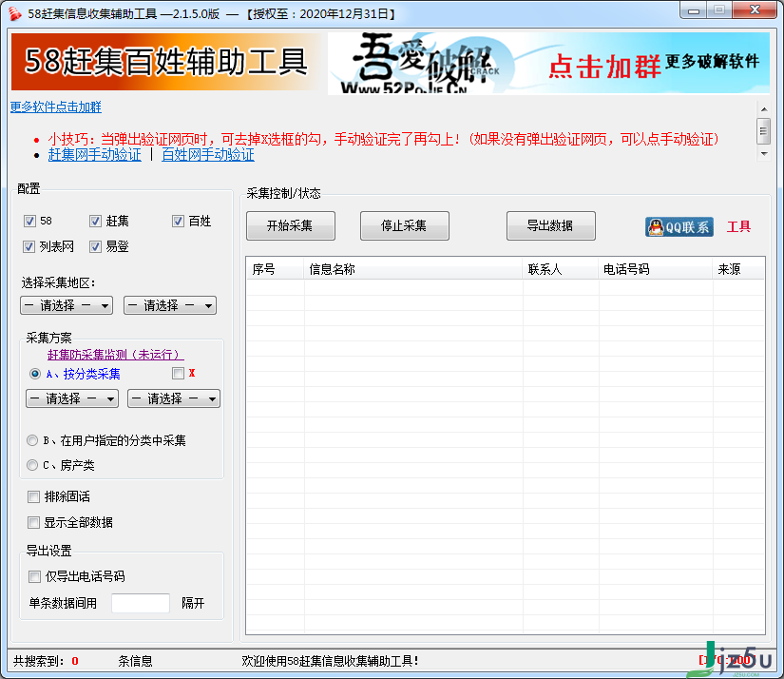784x679 pixels.
Task: Open 百姓网手动验证 link
Action: (208, 154)
